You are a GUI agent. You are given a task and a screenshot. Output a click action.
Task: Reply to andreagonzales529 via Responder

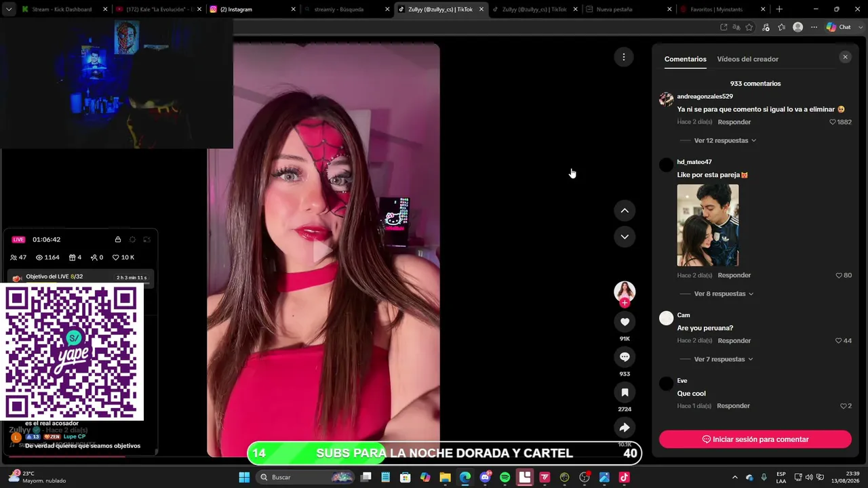click(x=734, y=122)
